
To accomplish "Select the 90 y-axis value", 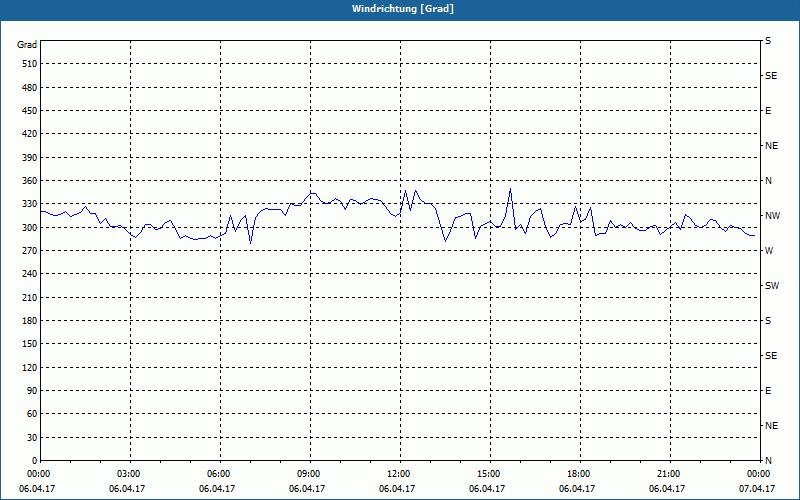I will (x=32, y=390).
